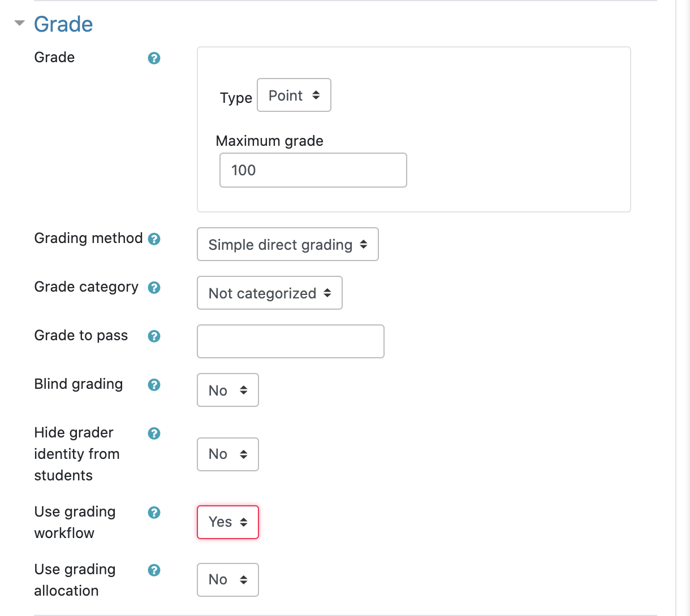The width and height of the screenshot is (690, 616).
Task: Toggle Hide grader identity from students
Action: click(227, 454)
